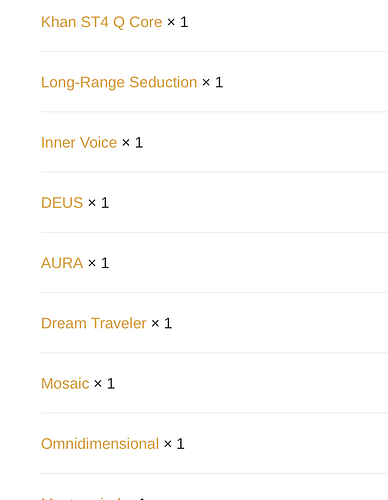The image size is (388, 500).
Task: Select the × 1 quantity after Inner Voice
Action: point(133,143)
